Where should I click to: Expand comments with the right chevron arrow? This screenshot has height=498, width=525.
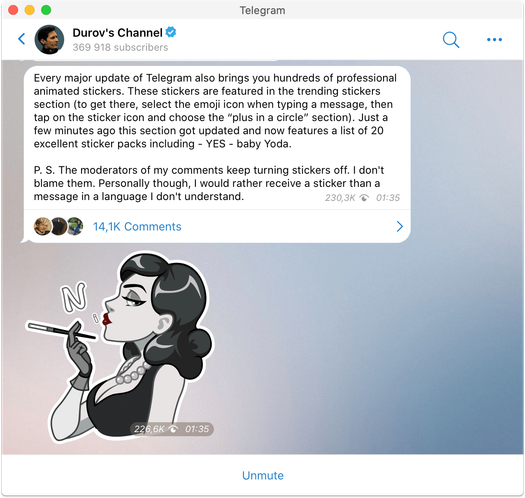click(x=399, y=226)
